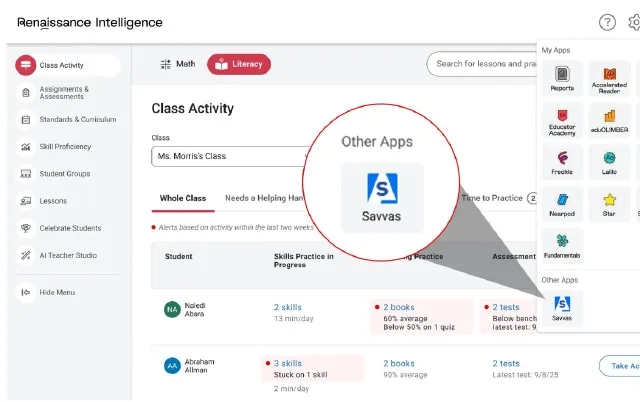The width and height of the screenshot is (640, 402).
Task: Launch Savvas under Other Apps panel
Action: [x=562, y=309]
